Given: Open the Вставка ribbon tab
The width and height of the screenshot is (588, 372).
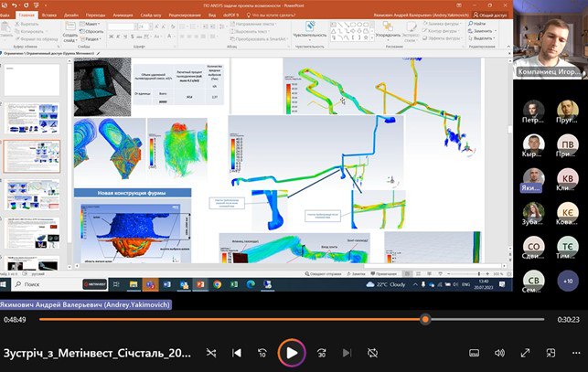Looking at the screenshot, I should pyautogui.click(x=48, y=16).
